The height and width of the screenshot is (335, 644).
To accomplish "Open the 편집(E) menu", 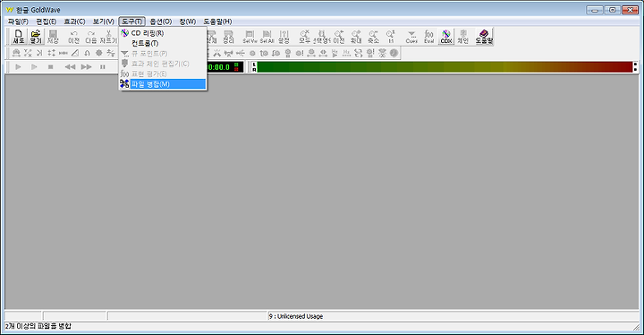I will 46,21.
